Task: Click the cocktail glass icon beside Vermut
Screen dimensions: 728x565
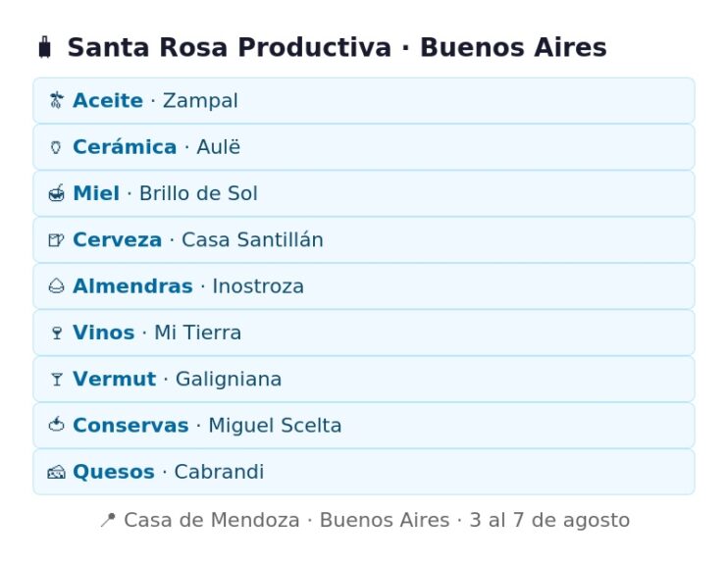Action: point(57,380)
